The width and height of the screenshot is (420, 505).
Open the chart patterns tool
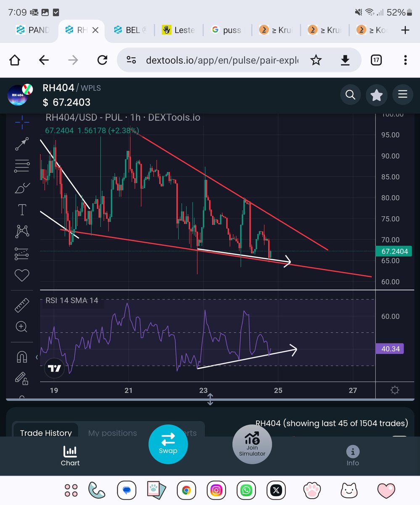(22, 231)
